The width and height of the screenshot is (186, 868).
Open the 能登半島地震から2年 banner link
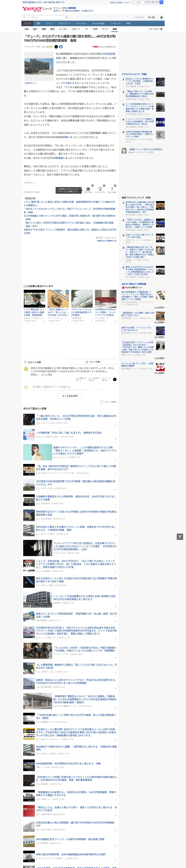point(44,2)
